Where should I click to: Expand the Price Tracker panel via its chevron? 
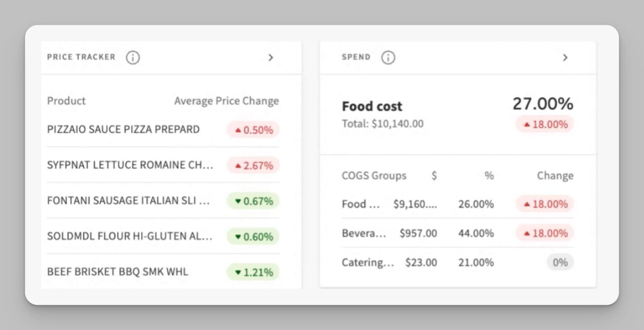pyautogui.click(x=271, y=57)
